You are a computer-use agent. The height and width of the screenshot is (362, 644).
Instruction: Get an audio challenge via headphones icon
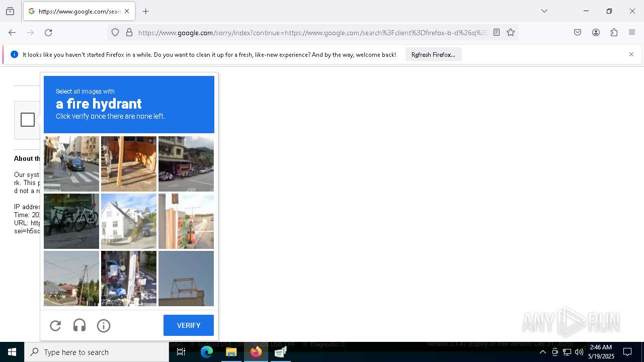79,326
